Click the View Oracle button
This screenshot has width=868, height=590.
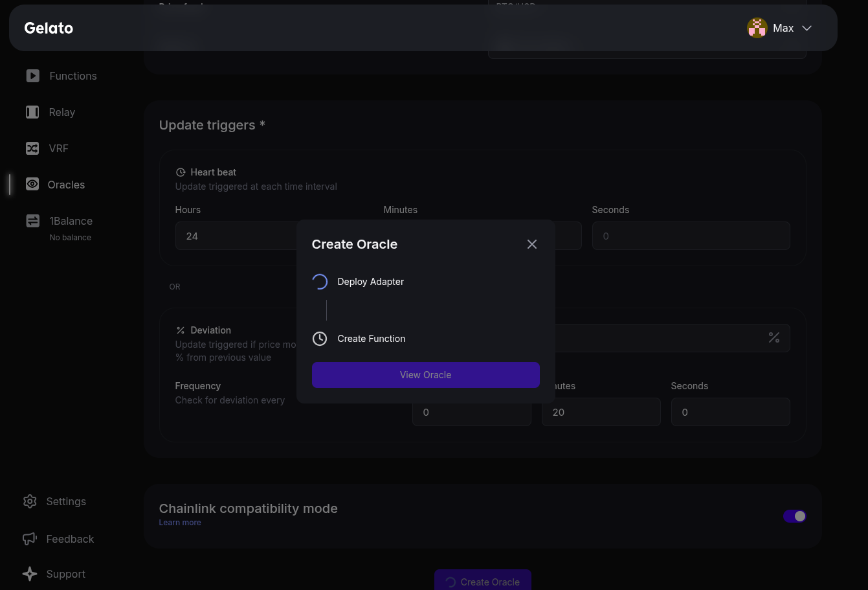(426, 375)
